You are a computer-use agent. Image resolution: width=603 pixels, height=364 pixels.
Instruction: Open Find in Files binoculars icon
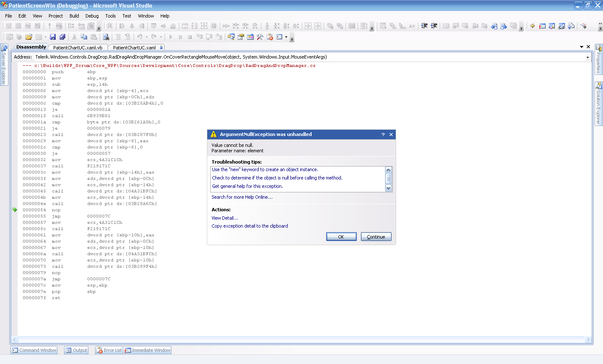point(106,37)
